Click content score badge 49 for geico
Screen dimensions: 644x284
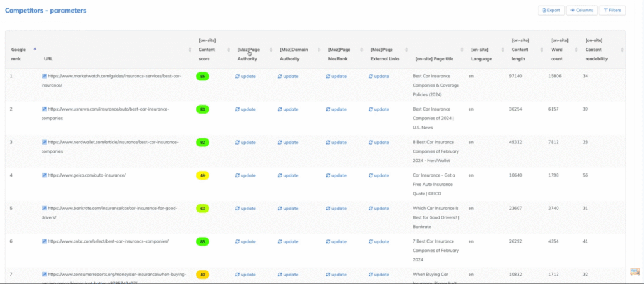click(x=203, y=175)
